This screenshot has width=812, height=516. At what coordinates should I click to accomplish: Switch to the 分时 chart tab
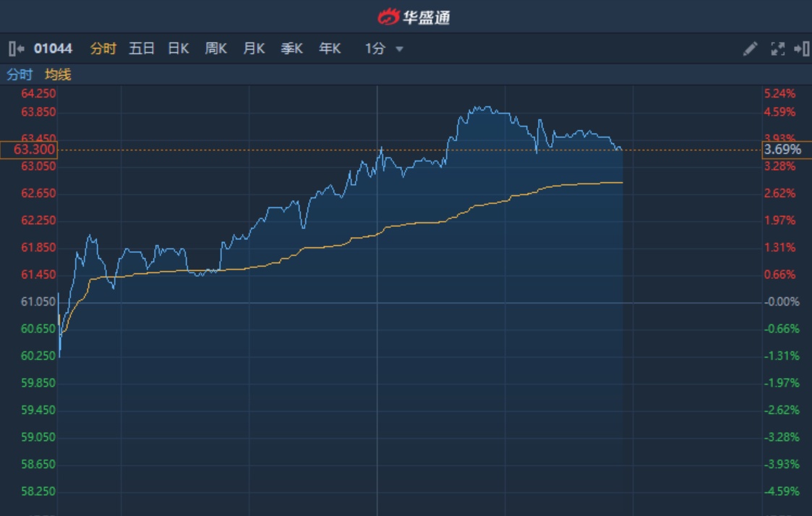click(103, 49)
